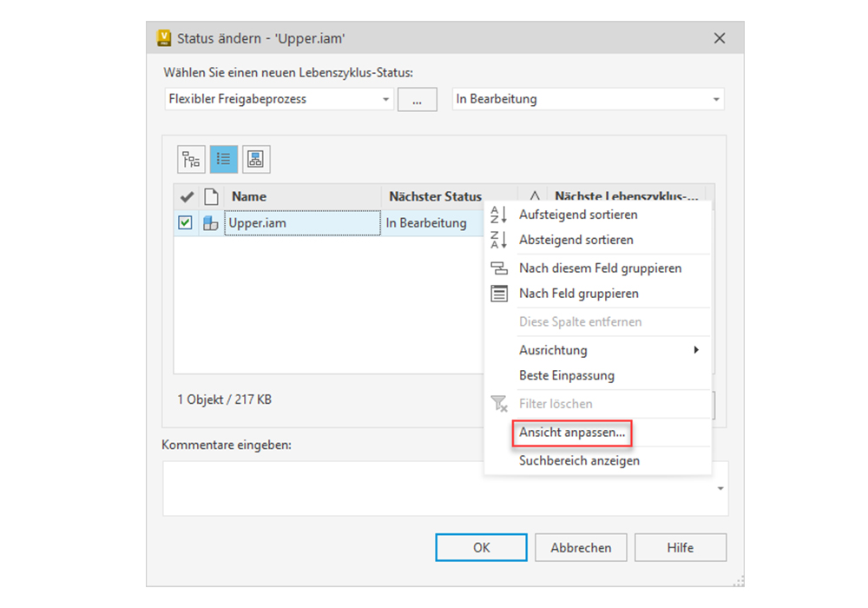Viewport: 868px width, 608px height.
Task: Switch to the design view icon
Action: [x=255, y=159]
